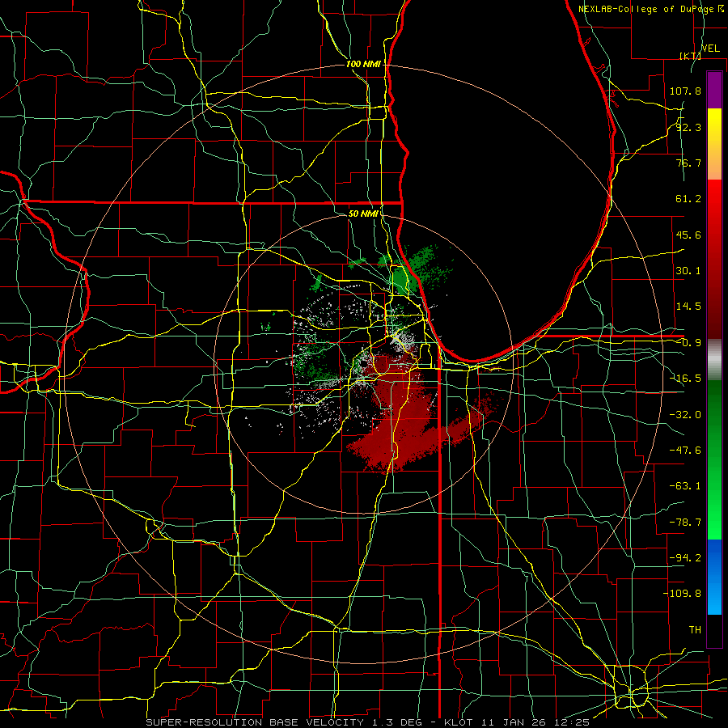
Task: Click the VEL legend title
Action: point(710,49)
